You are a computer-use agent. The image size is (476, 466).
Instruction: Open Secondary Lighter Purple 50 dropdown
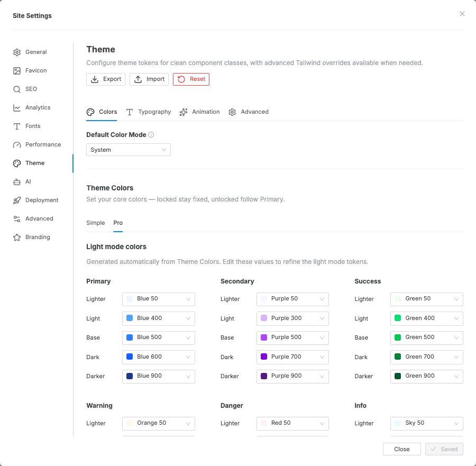(x=292, y=299)
